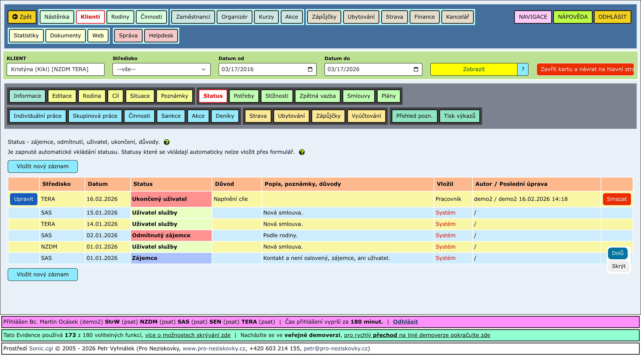Open the calendar picker in Datum od
Screen dimensions: 641x364
click(310, 69)
